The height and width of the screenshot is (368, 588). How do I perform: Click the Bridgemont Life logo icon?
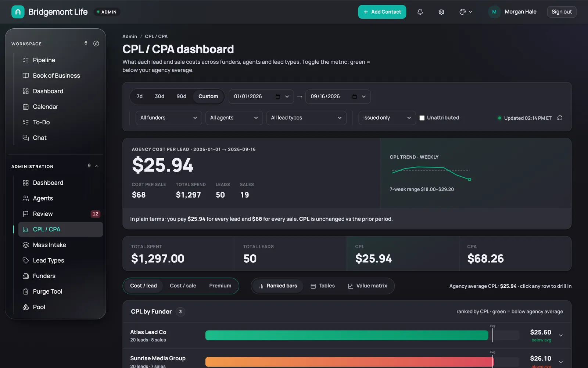coord(18,12)
